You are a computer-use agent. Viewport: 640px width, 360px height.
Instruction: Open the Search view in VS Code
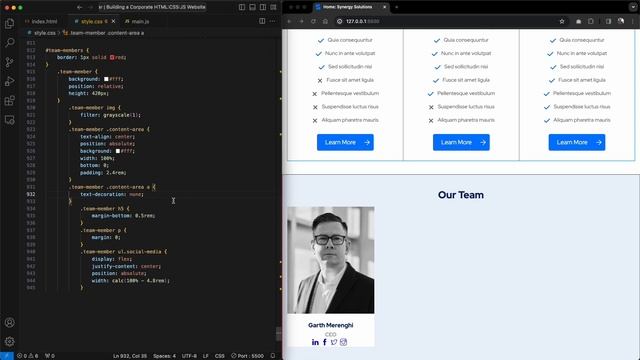pos(9,42)
